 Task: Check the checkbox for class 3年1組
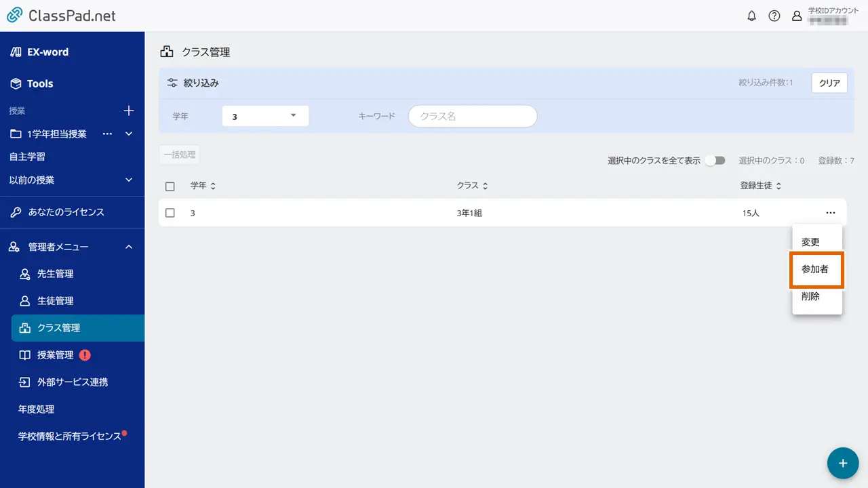(x=170, y=212)
